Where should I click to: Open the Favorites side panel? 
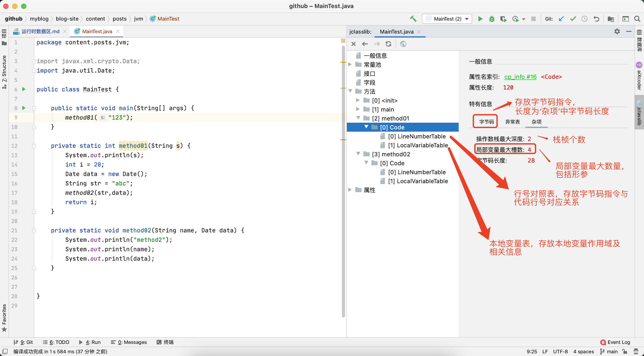(4, 318)
